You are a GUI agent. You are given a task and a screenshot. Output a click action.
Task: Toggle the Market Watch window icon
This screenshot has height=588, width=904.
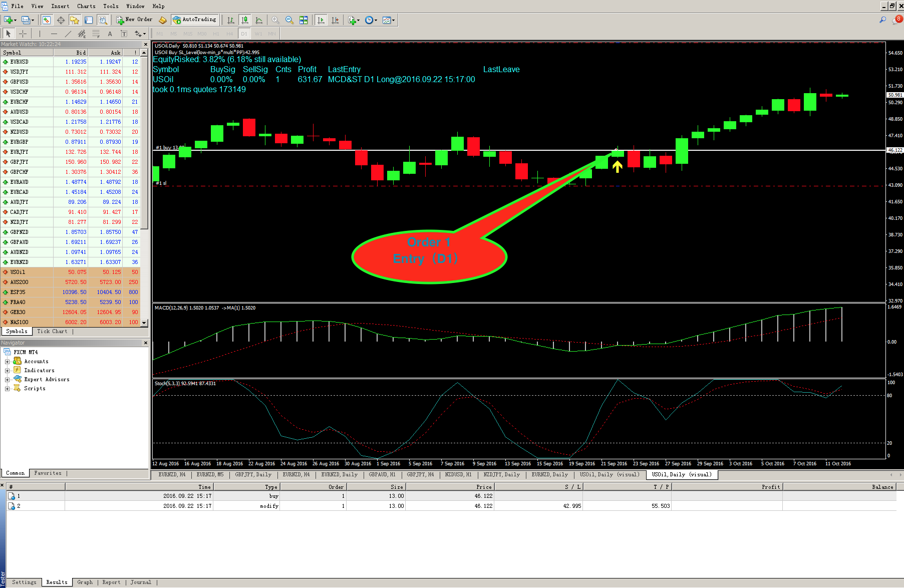[47, 20]
